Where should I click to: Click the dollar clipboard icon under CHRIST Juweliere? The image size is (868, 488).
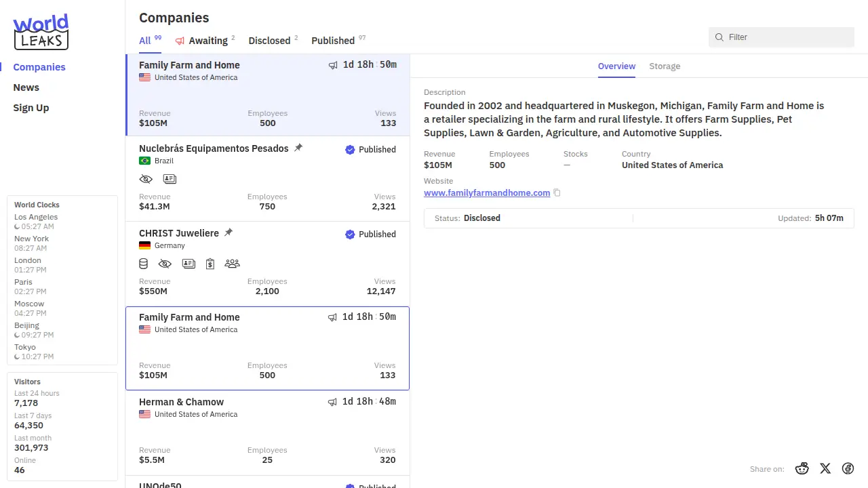coord(210,264)
